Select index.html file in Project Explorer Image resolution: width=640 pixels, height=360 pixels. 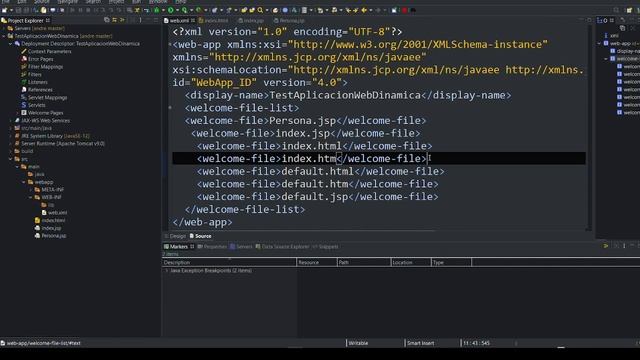coord(53,220)
